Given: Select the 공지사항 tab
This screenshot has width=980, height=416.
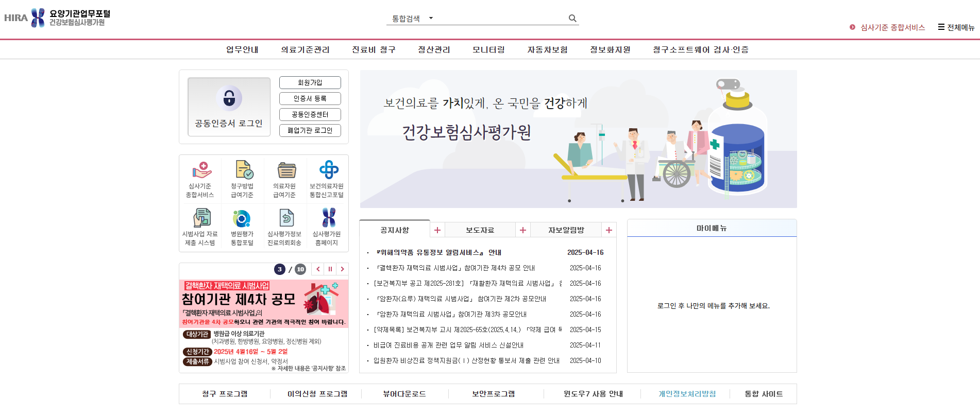Looking at the screenshot, I should 395,230.
